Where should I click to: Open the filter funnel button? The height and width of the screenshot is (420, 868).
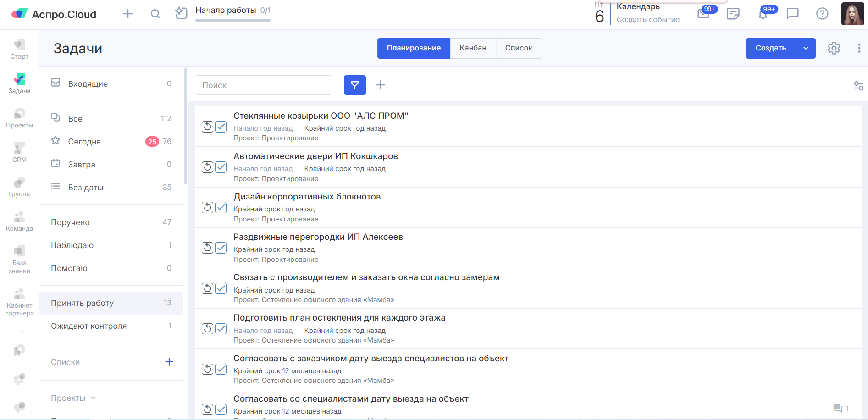[x=354, y=85]
